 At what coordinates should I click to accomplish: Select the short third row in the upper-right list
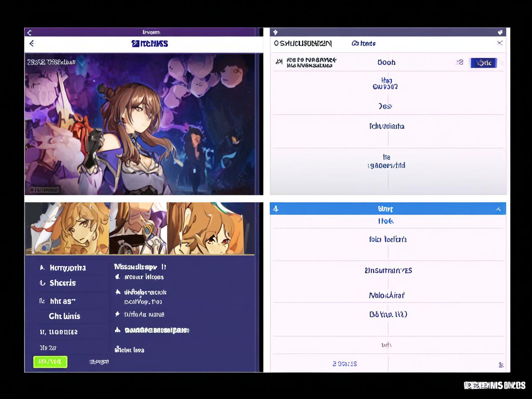(386, 106)
